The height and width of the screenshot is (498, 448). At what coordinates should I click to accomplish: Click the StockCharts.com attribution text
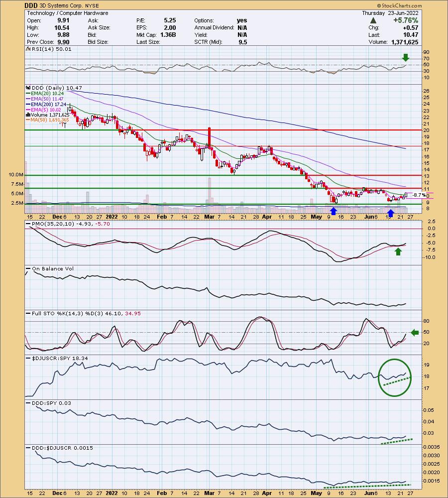click(399, 5)
